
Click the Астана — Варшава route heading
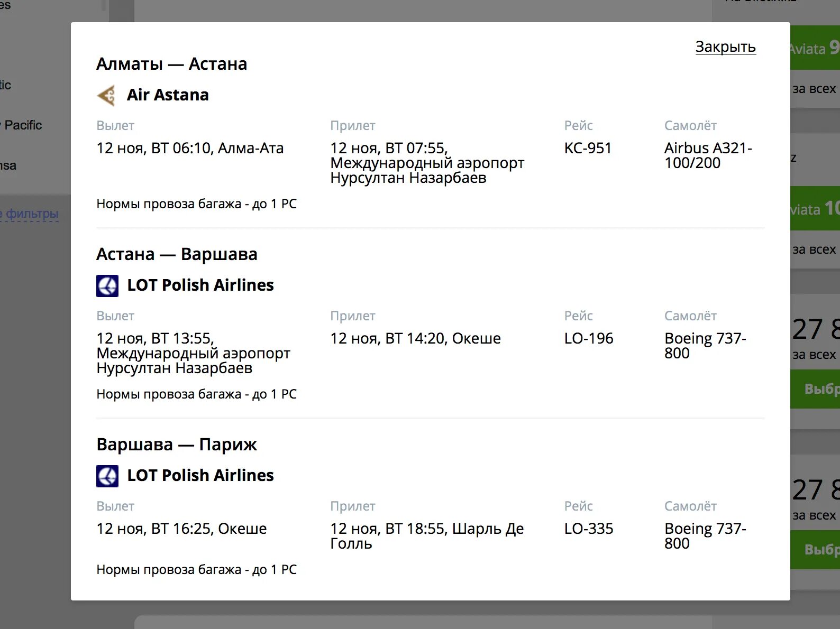[177, 254]
